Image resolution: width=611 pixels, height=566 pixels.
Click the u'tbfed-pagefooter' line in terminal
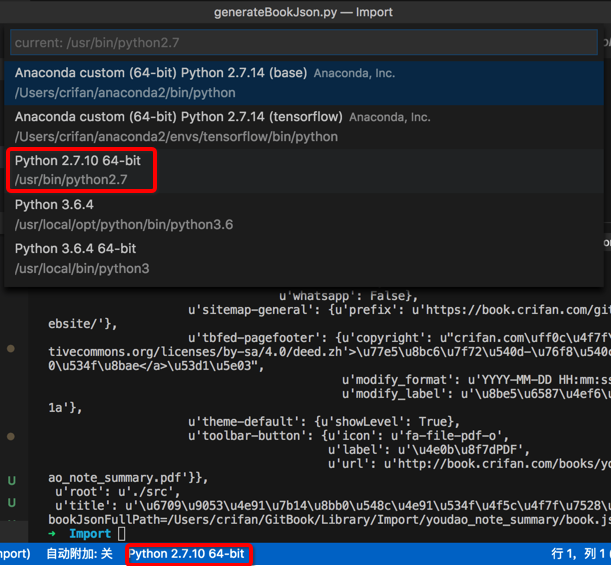[x=399, y=338]
